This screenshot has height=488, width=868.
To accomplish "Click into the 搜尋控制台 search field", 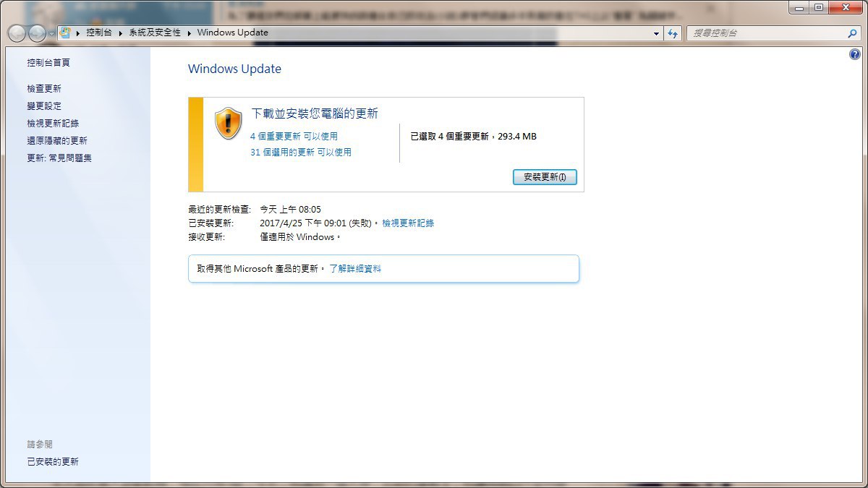I will pyautogui.click(x=767, y=33).
